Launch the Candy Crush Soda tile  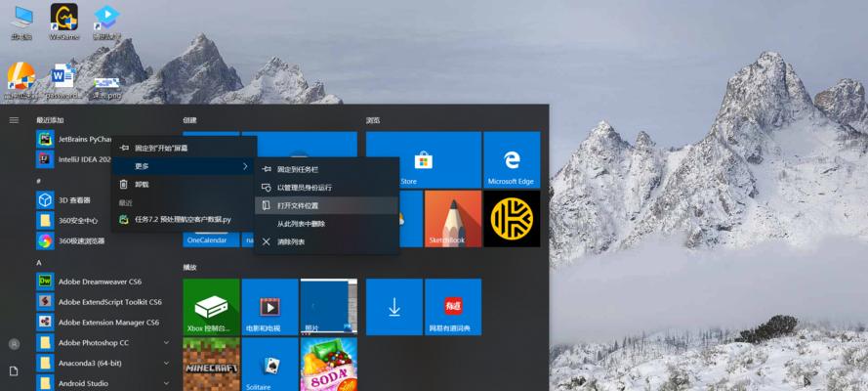pos(328,364)
